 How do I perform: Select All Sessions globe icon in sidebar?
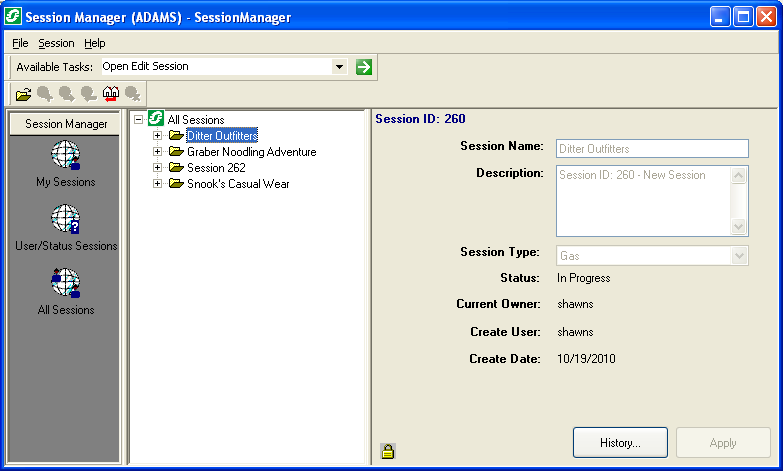[66, 283]
